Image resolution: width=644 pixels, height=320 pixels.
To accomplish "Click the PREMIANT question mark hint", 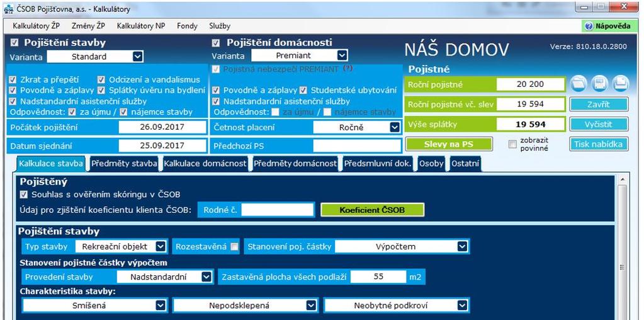I will 347,69.
